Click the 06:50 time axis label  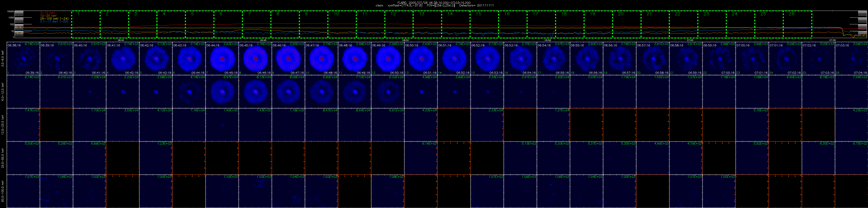pos(406,40)
